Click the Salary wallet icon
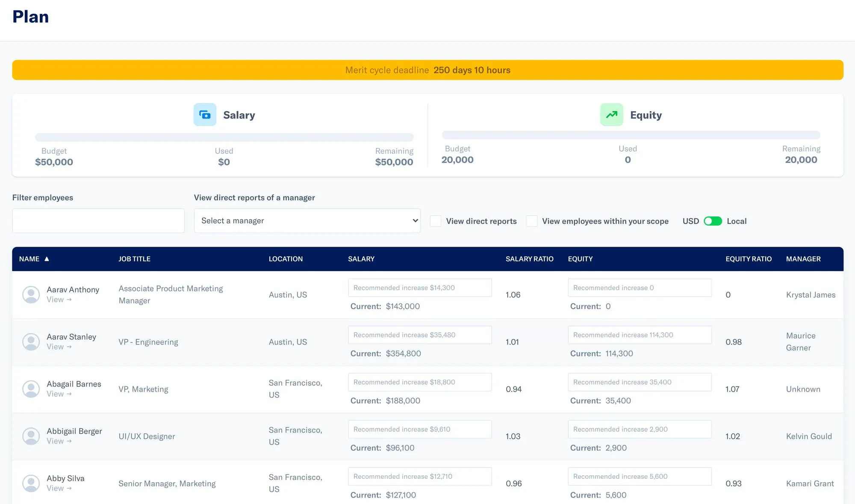This screenshot has height=504, width=855. click(205, 115)
